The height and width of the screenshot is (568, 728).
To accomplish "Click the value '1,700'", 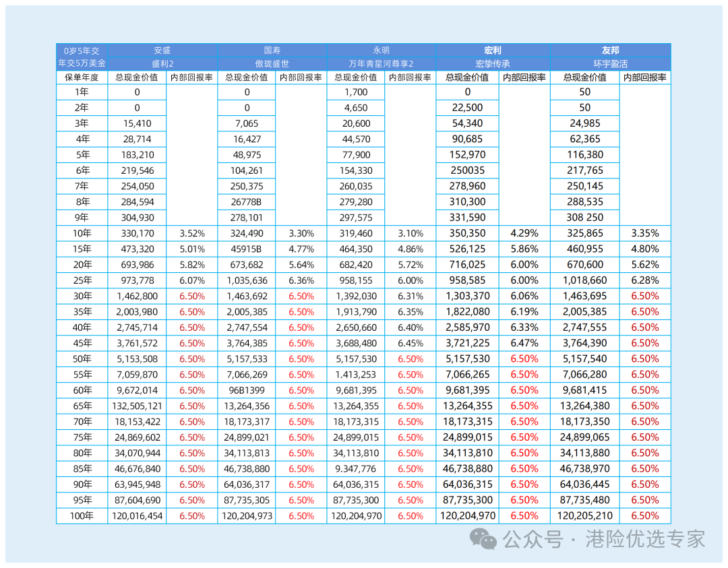I will [x=356, y=92].
